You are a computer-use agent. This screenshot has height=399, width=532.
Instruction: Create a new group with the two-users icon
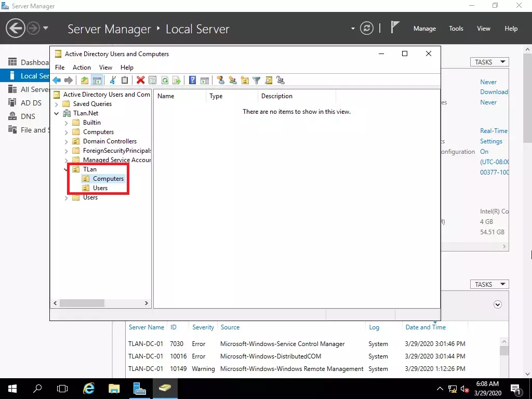(232, 81)
